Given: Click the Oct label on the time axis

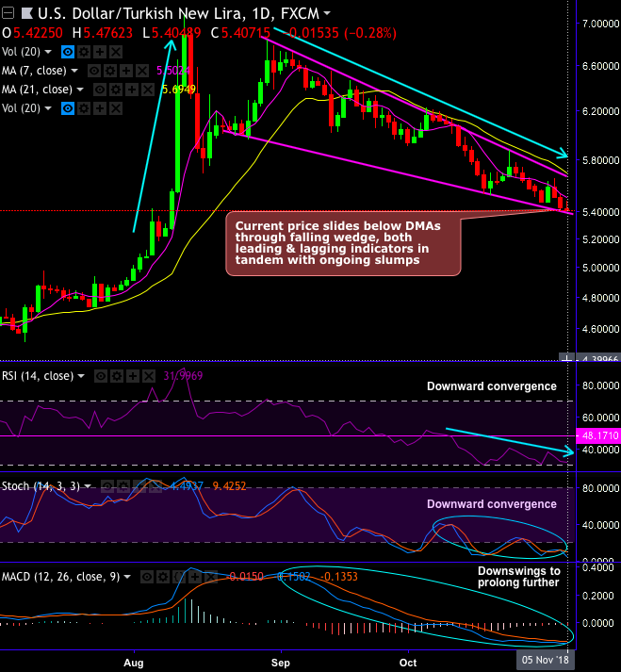Looking at the screenshot, I should pyautogui.click(x=408, y=663).
